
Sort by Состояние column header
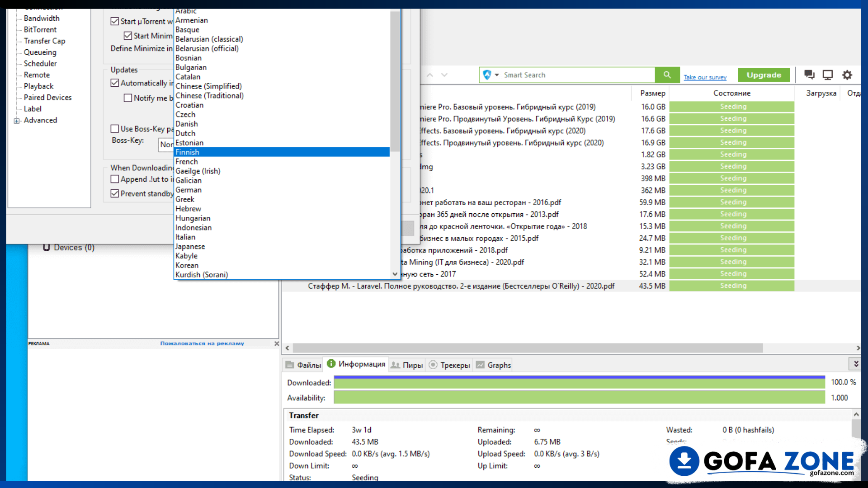pos(732,93)
